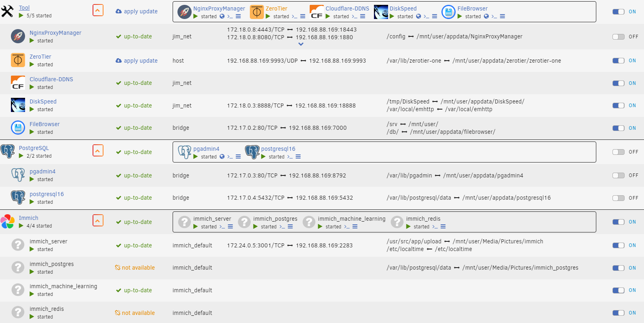Open console for FileBrowser in Tool preview

(494, 17)
